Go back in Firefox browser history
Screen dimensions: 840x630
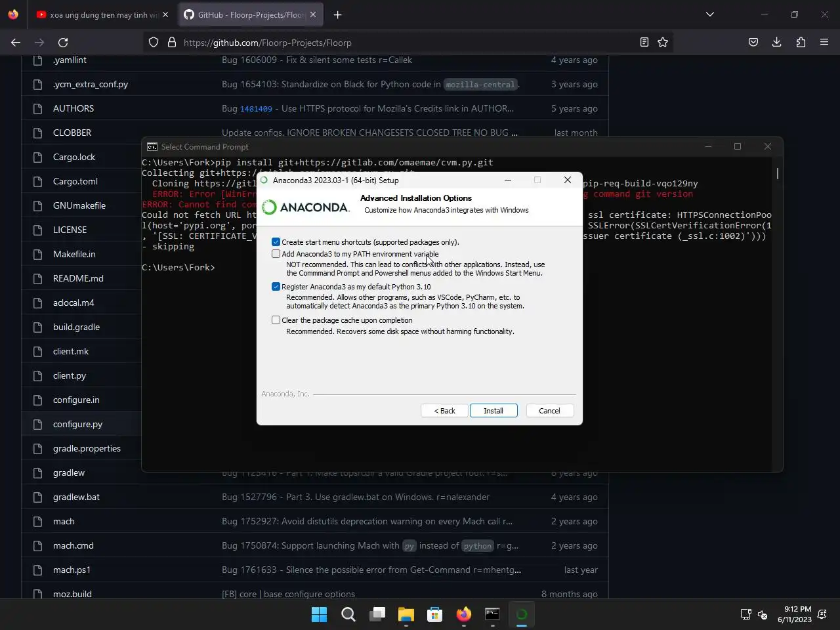click(x=16, y=42)
